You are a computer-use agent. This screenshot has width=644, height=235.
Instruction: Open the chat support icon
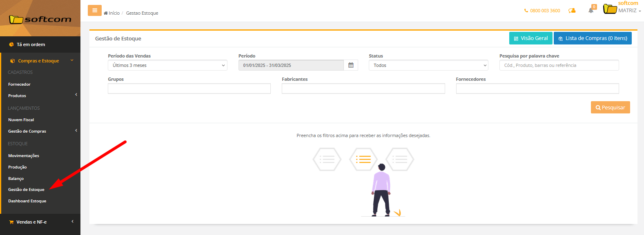(x=572, y=11)
